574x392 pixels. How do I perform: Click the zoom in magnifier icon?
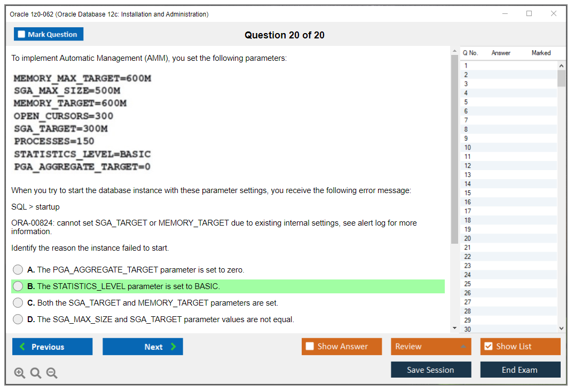point(20,373)
